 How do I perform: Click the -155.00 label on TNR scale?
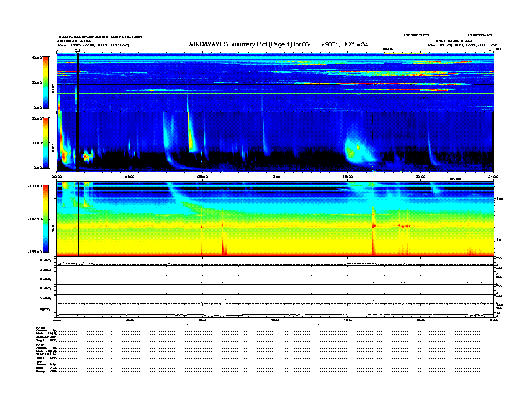pos(36,252)
